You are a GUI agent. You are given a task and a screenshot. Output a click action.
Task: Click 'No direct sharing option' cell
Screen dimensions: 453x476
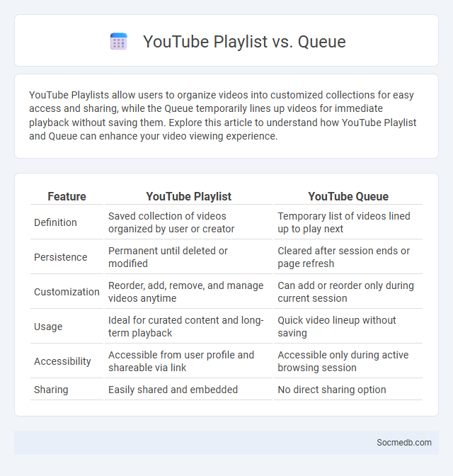[348, 389]
